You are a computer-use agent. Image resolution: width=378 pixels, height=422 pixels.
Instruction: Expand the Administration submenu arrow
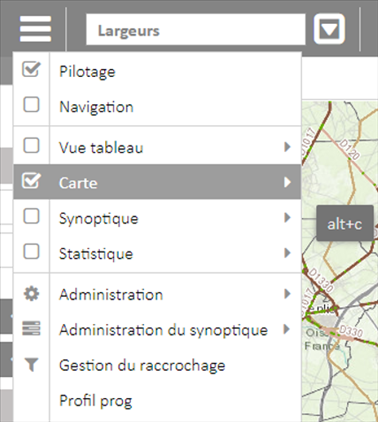click(287, 294)
